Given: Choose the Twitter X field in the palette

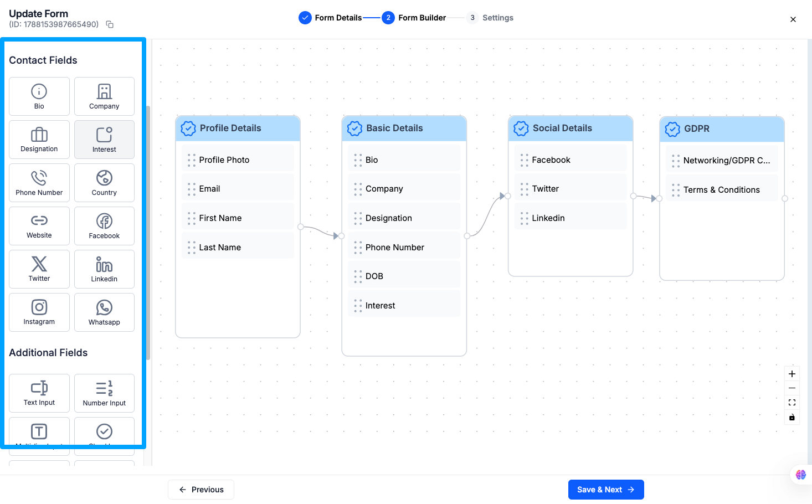Looking at the screenshot, I should pos(39,269).
